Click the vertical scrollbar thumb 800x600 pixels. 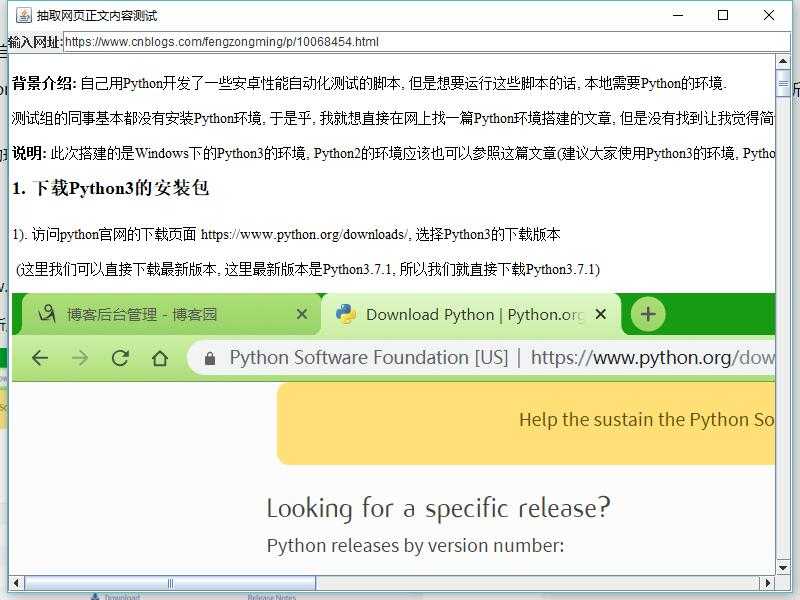click(783, 83)
